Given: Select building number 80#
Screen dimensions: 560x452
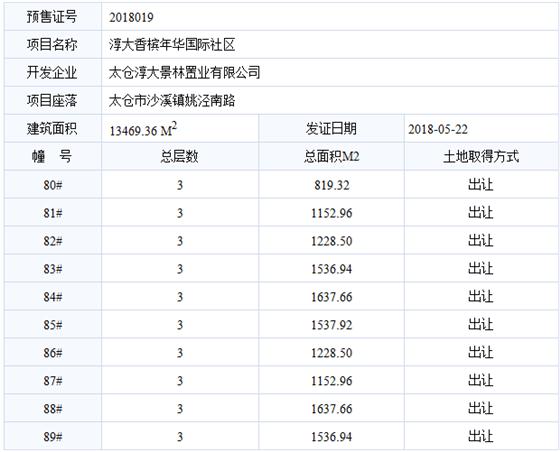Looking at the screenshot, I should click(x=53, y=185).
